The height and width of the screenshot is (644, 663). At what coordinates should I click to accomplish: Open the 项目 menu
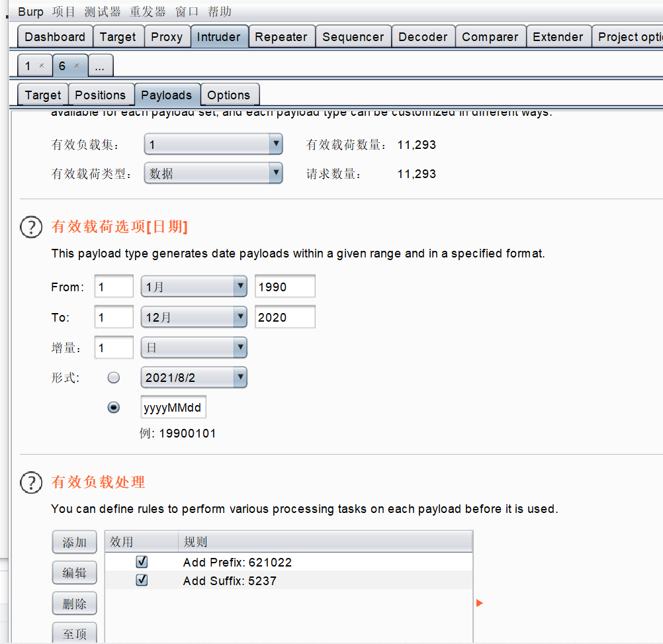(x=64, y=12)
